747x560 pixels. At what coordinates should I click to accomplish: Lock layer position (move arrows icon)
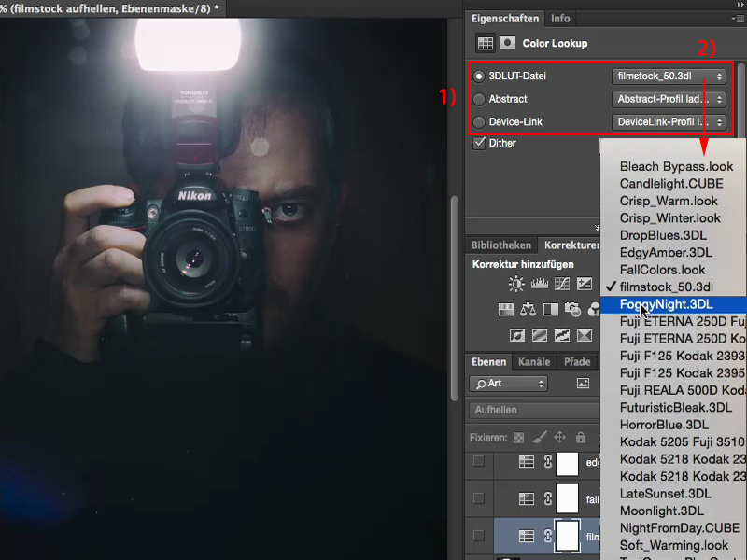click(x=559, y=437)
